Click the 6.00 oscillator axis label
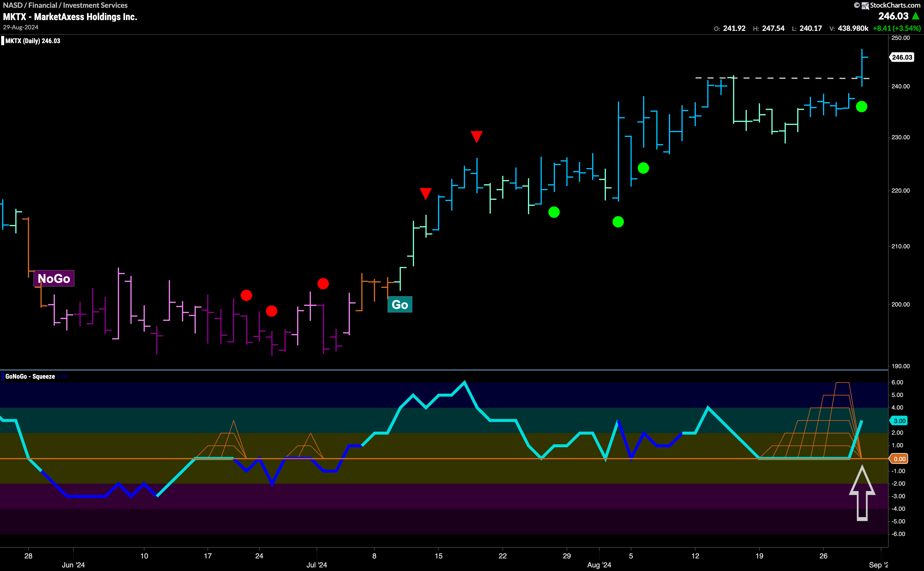 [x=898, y=382]
